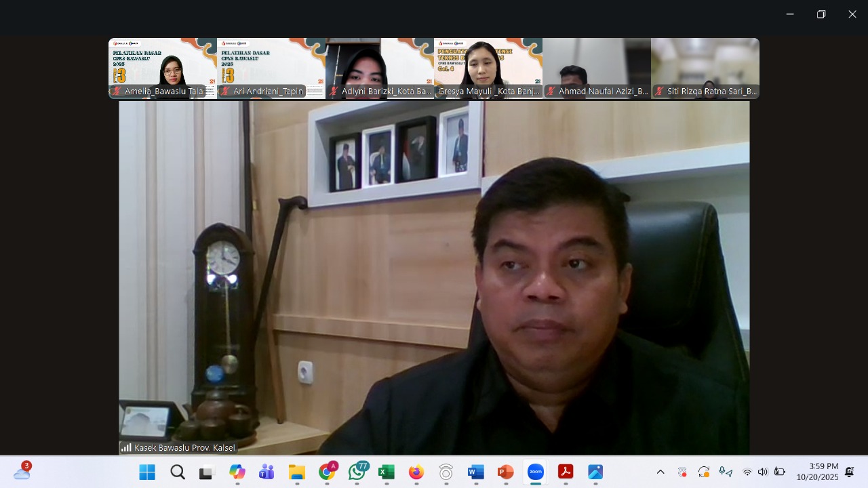Viewport: 868px width, 488px height.
Task: Open Zoom from the taskbar
Action: [x=536, y=472]
